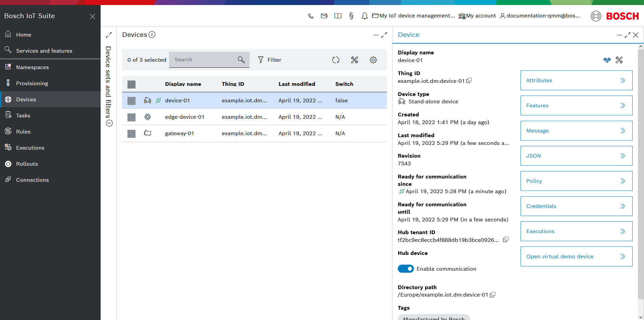Open Connections in sidebar

click(x=50, y=180)
